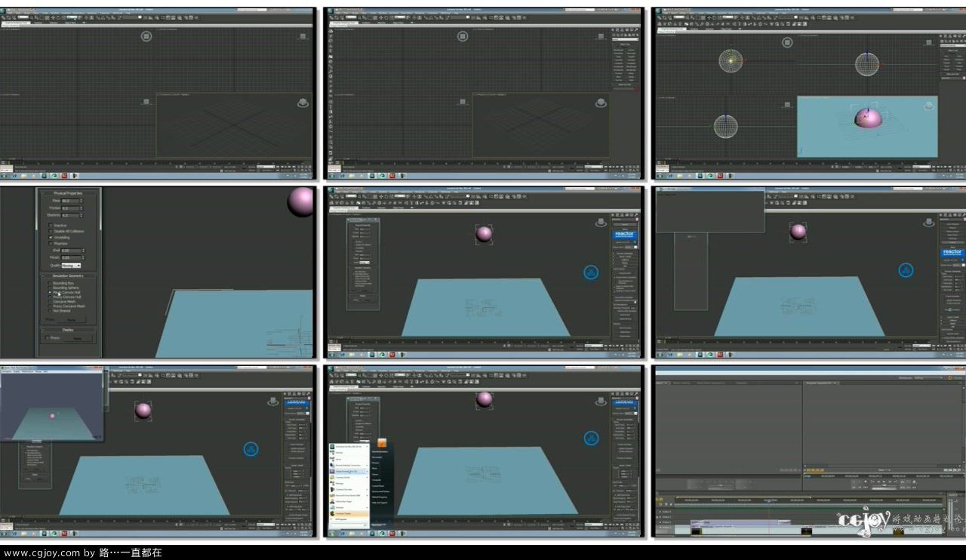
Task: Click the Shell spinner arrows in close-up frame
Action: (83, 251)
